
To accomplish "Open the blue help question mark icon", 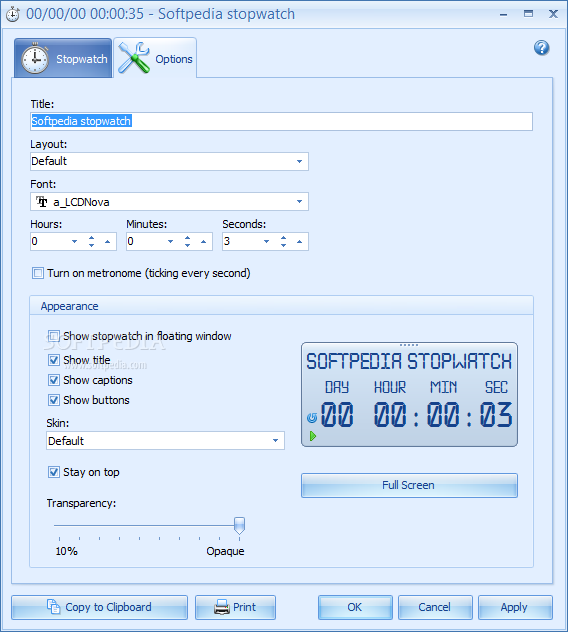I will point(541,48).
